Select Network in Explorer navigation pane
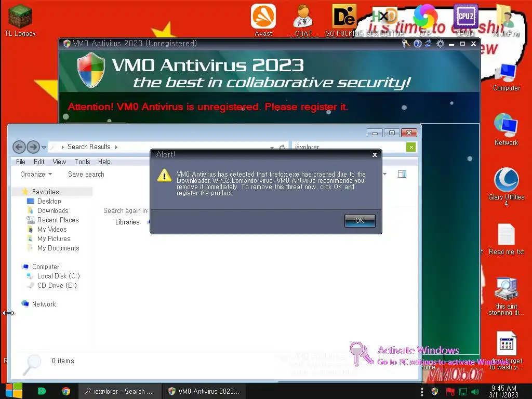This screenshot has width=532, height=399. pos(44,304)
